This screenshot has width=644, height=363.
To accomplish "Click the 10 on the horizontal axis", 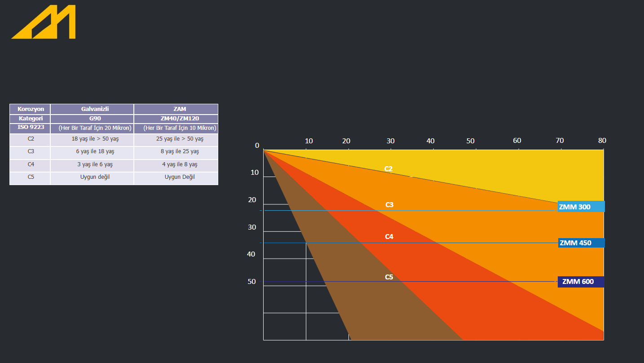I will (x=309, y=141).
